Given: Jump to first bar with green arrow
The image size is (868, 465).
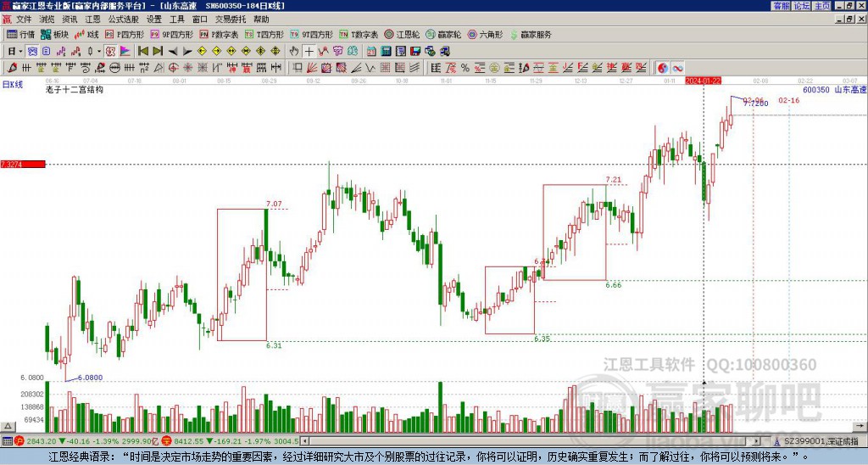Looking at the screenshot, I should (x=142, y=52).
